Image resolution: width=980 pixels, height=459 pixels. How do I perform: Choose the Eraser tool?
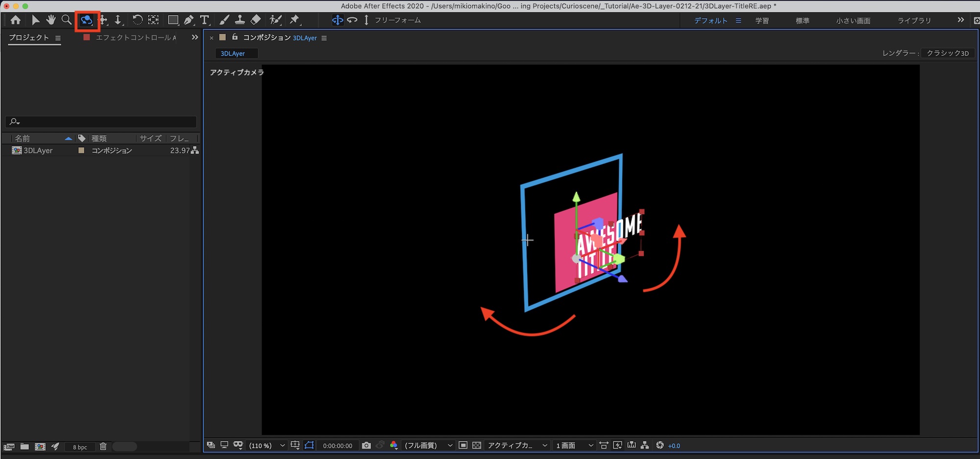tap(256, 20)
